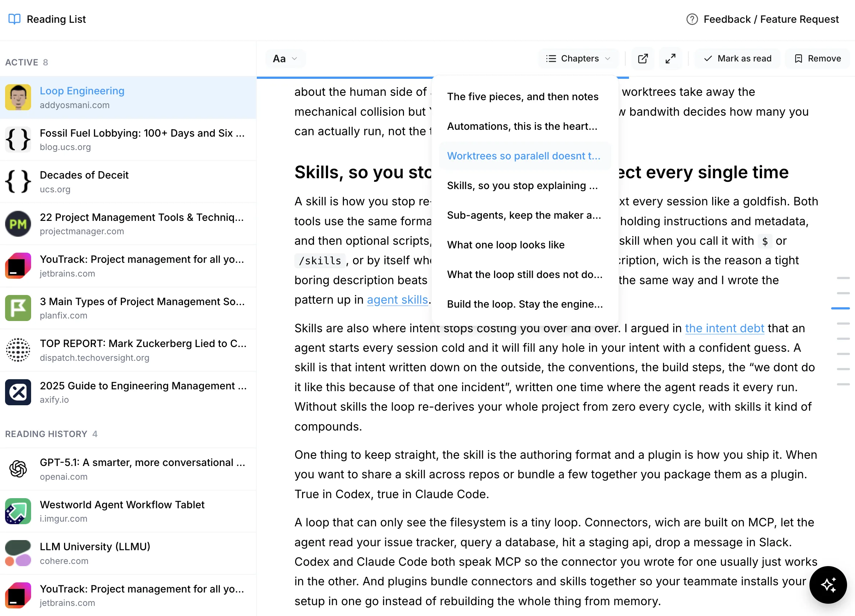Select chapter 'Sub-agents, keep the maker a...'

524,215
